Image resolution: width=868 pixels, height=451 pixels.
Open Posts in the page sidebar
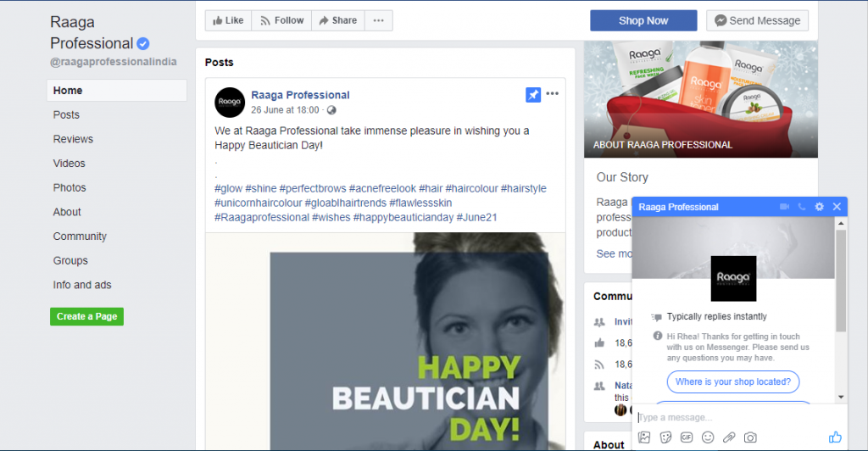66,114
